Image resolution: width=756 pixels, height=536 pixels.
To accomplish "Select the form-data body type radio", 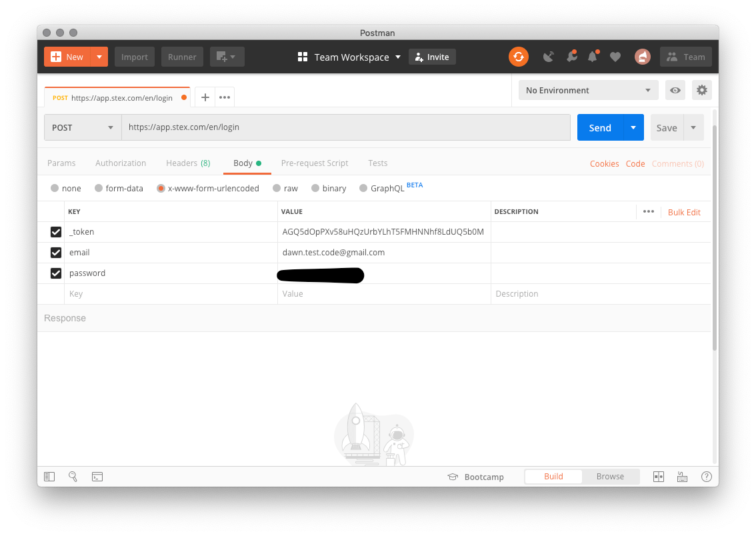I will pos(99,188).
